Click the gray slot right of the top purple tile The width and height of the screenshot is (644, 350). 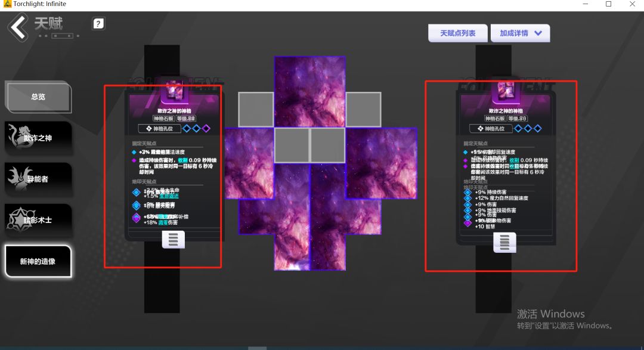pos(364,109)
